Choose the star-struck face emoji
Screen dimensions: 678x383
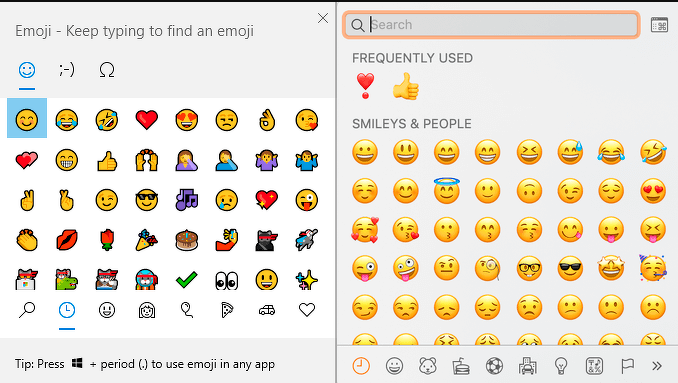coord(611,268)
